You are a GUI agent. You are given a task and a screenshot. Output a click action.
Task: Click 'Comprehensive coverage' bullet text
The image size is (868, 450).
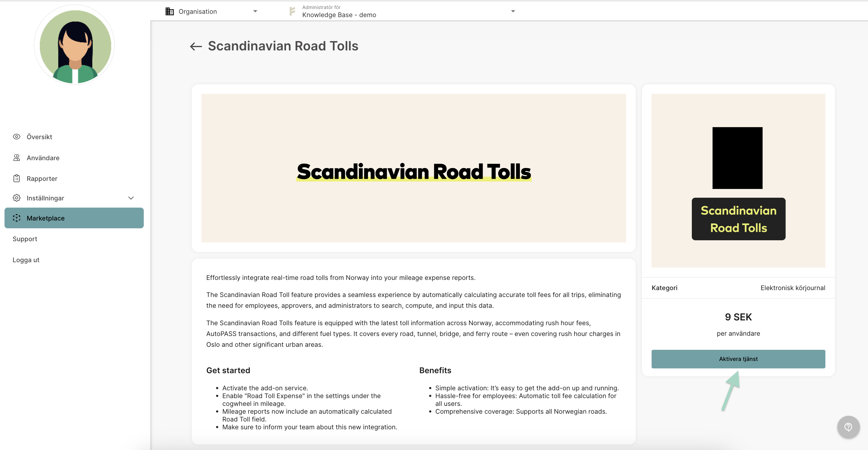tap(521, 411)
